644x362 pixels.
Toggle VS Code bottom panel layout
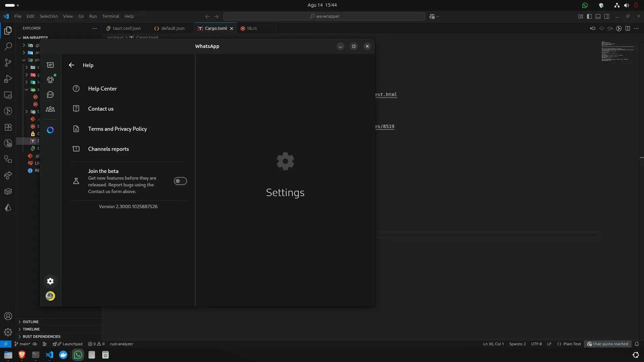pos(598,16)
